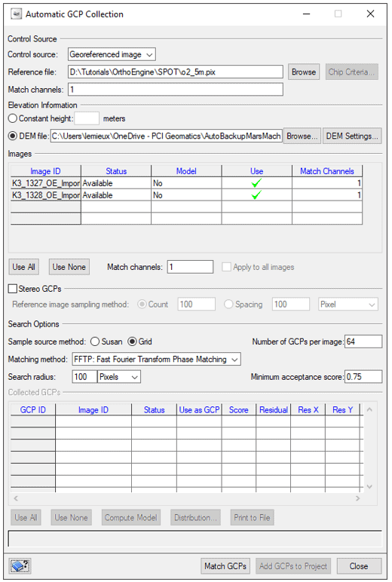Click the Res X column header
This screenshot has height=582, width=392.
308,410
